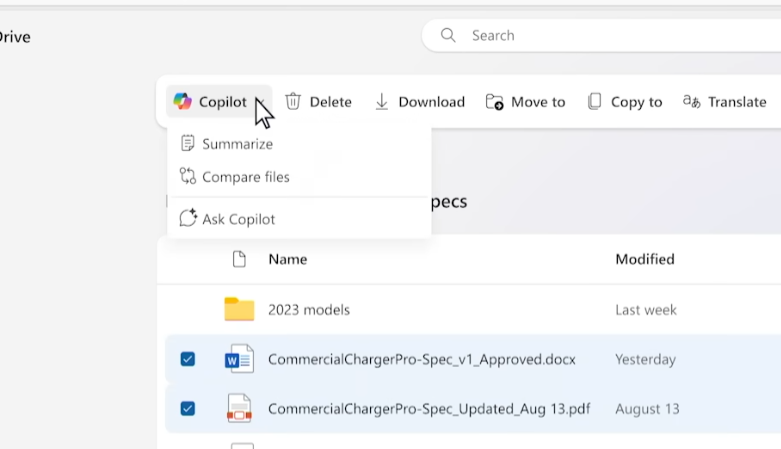The width and height of the screenshot is (781, 449).
Task: Uncheck CommercialChargerPro-Spec_v1_Approved.docx checkbox
Action: coord(188,359)
